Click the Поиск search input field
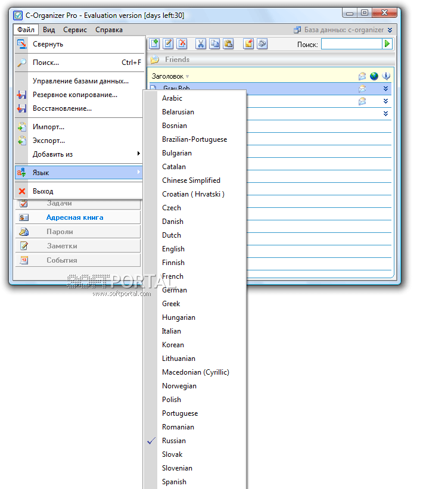 (351, 44)
